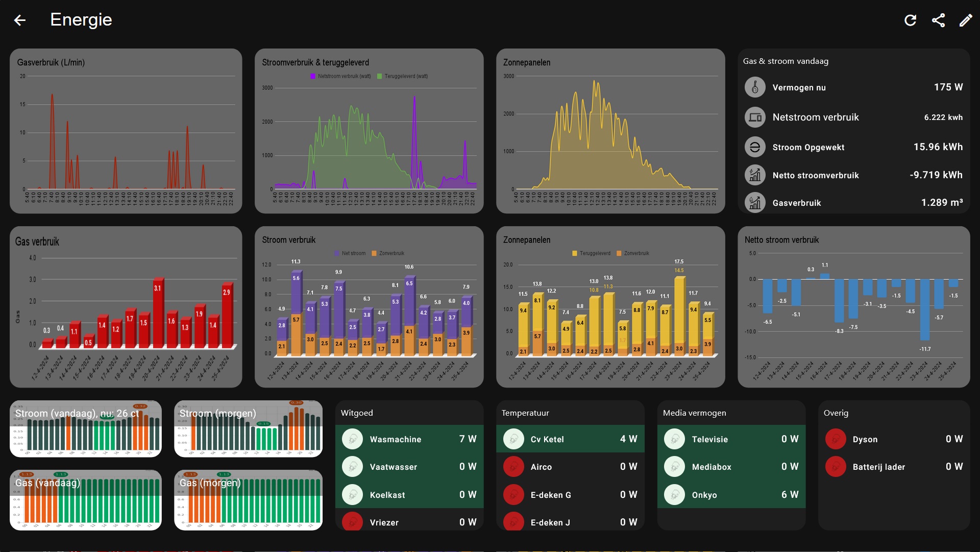This screenshot has height=552, width=980.
Task: Click the 3.1 gas bar
Action: point(158,313)
